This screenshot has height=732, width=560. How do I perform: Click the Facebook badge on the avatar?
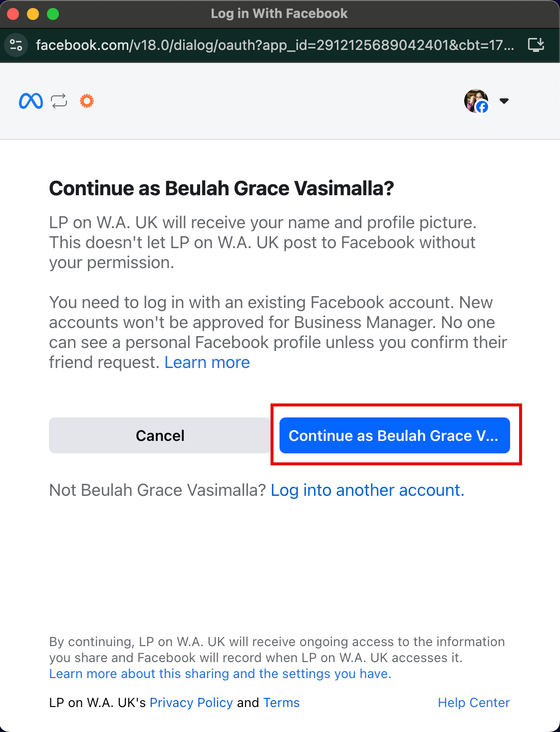coord(482,107)
